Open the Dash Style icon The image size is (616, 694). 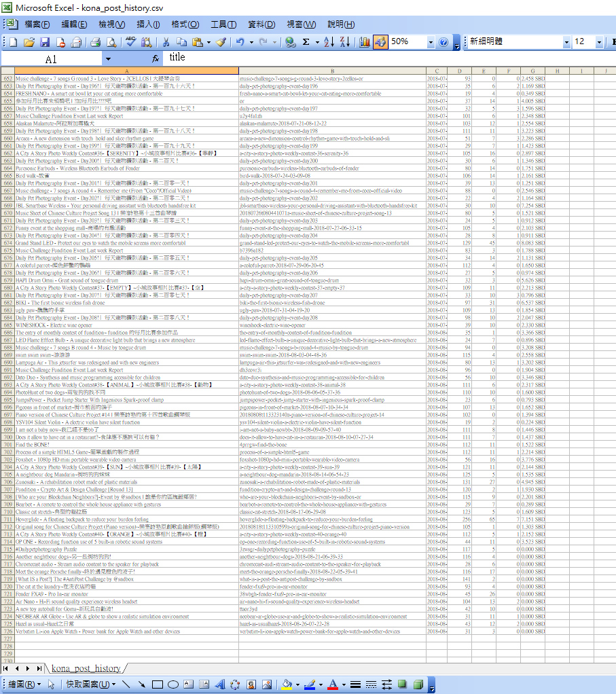[x=371, y=684]
